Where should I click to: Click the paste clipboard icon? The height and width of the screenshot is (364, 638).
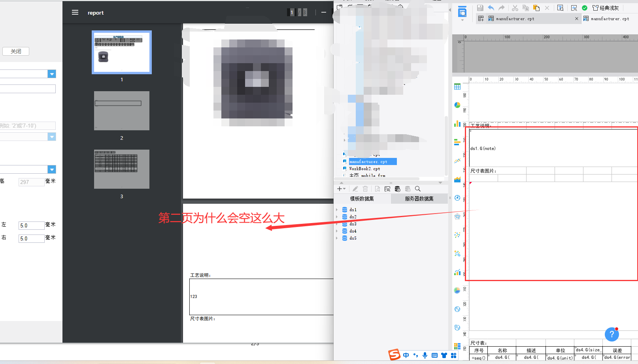tap(536, 8)
